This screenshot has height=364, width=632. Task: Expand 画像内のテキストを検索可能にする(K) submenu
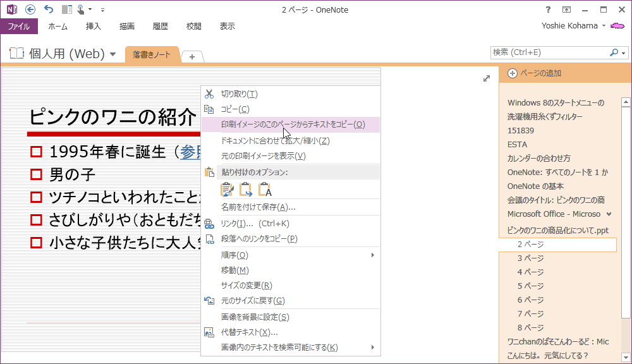290,348
